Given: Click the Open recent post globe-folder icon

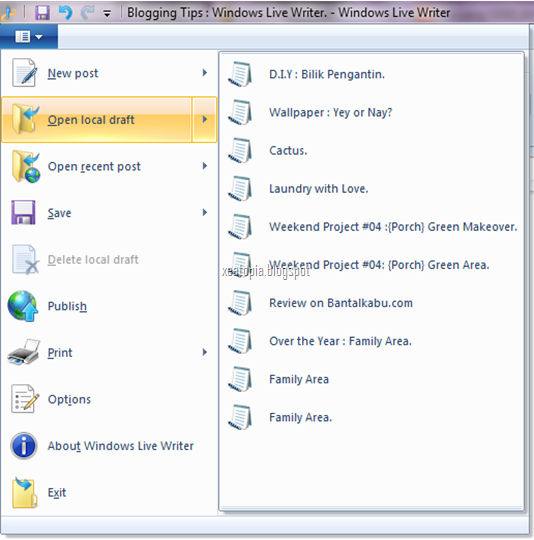Looking at the screenshot, I should (x=26, y=166).
